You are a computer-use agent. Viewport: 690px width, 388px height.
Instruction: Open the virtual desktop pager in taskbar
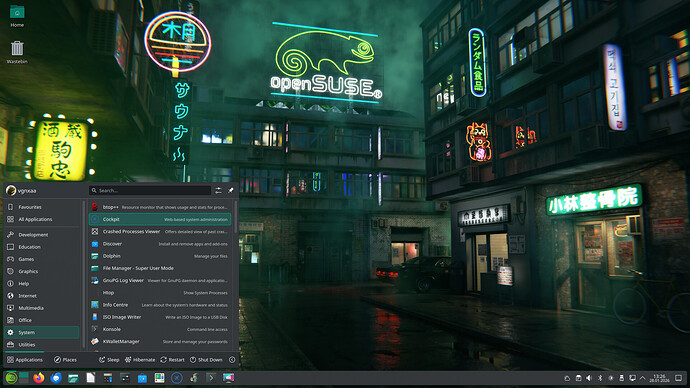tap(24, 378)
